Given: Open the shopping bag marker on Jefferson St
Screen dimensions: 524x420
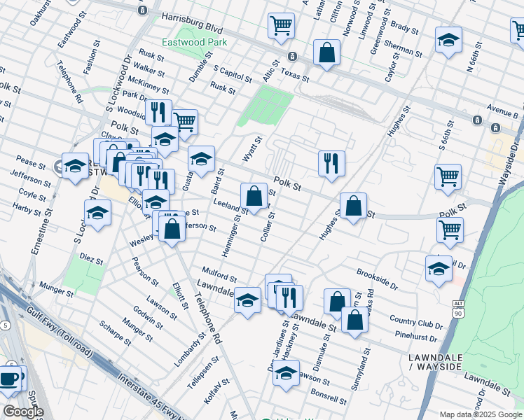Looking at the screenshot, I should [172, 228].
